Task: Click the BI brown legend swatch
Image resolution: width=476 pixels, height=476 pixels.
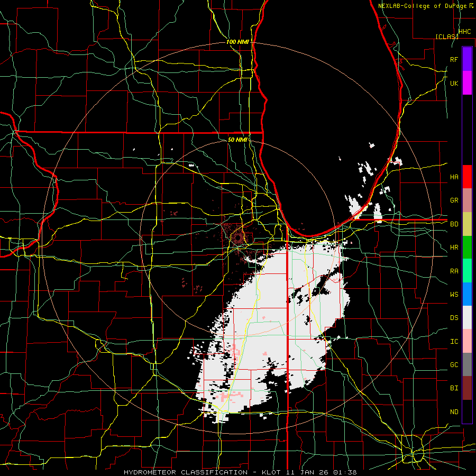Action: [467, 388]
